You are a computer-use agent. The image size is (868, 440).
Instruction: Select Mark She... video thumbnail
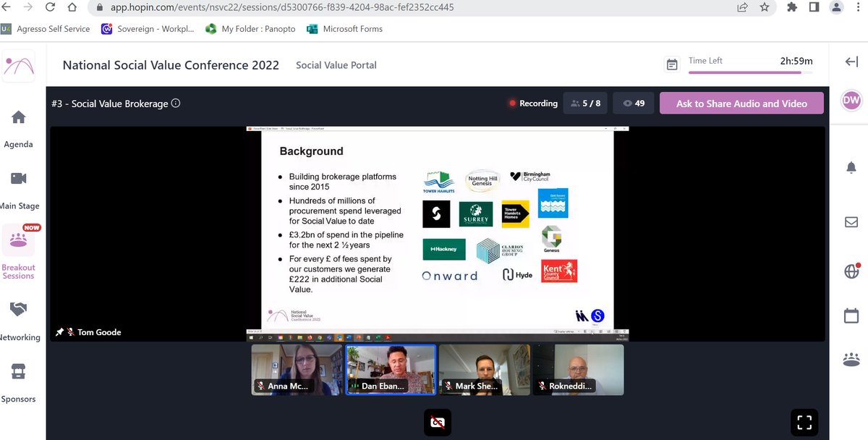coord(484,369)
